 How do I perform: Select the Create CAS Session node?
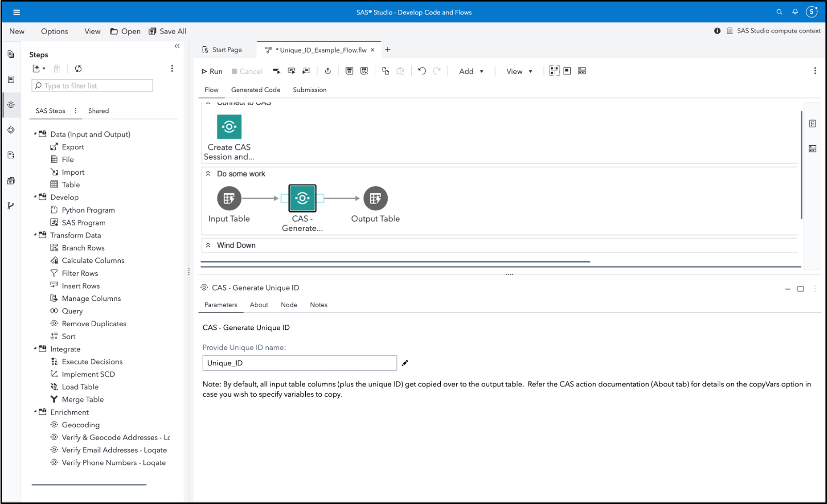(x=229, y=126)
